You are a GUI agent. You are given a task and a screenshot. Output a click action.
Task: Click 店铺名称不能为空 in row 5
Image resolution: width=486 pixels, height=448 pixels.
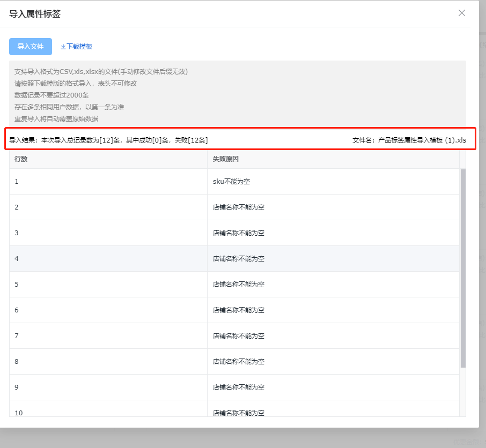pos(239,284)
